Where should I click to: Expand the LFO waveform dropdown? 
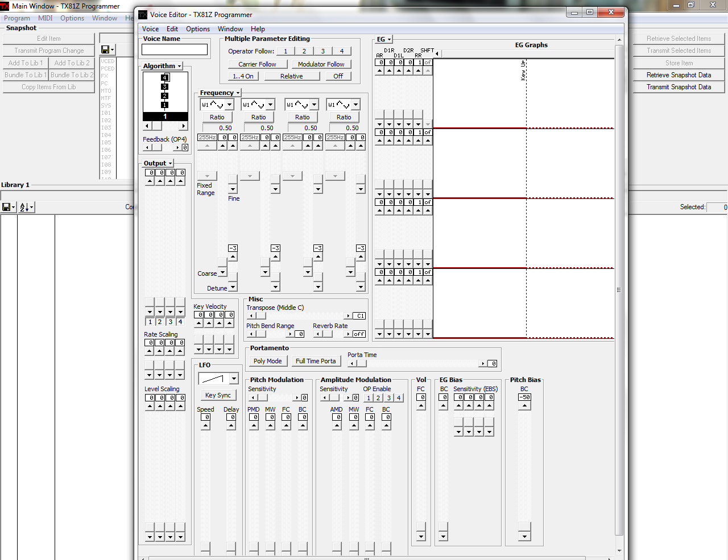coord(234,379)
